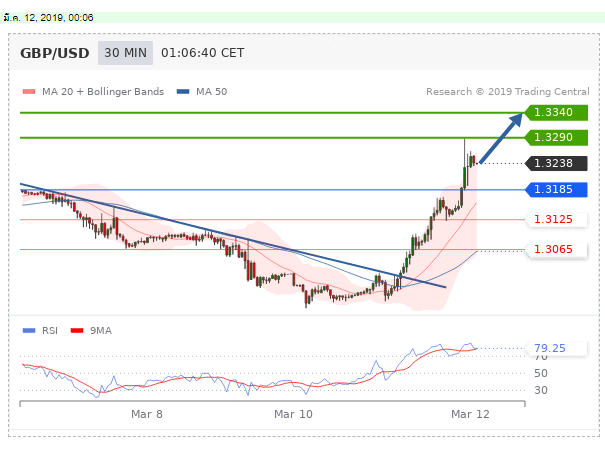Click the Mar 10 date label
This screenshot has height=451, width=605.
click(293, 414)
